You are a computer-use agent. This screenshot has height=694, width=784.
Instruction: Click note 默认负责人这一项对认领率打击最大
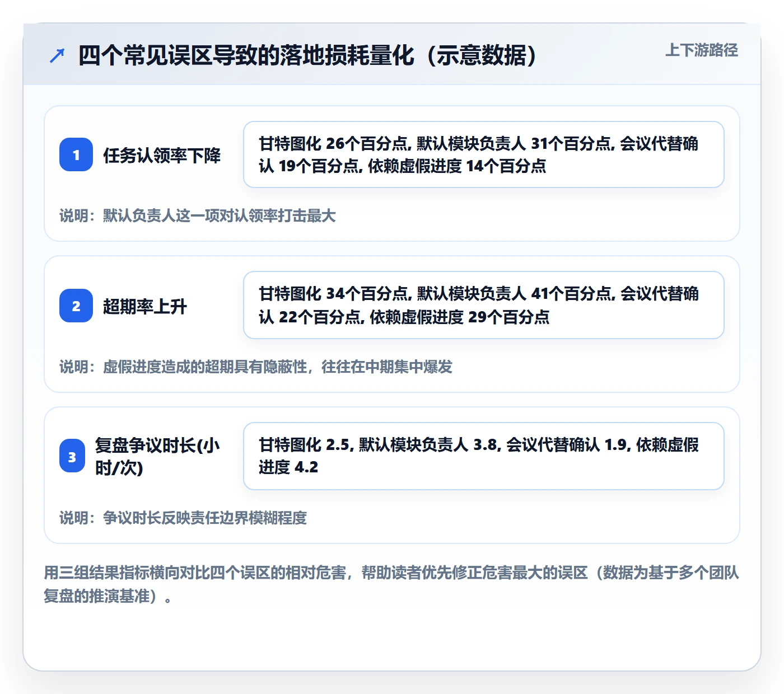198,215
